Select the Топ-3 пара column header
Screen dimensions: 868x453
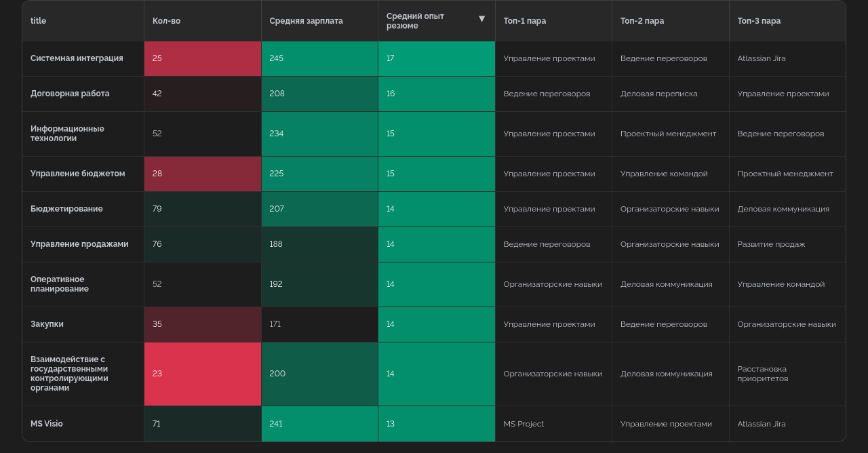coord(759,21)
